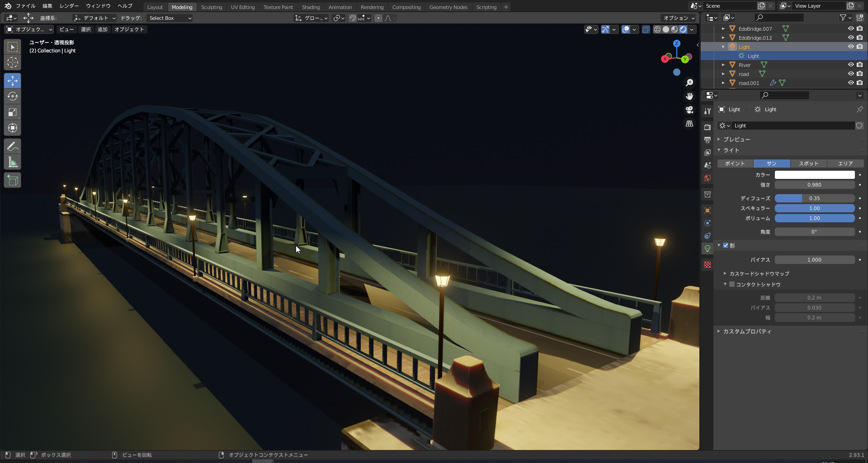This screenshot has width=868, height=463.
Task: Activate the Annotate pencil tool
Action: coord(13,146)
